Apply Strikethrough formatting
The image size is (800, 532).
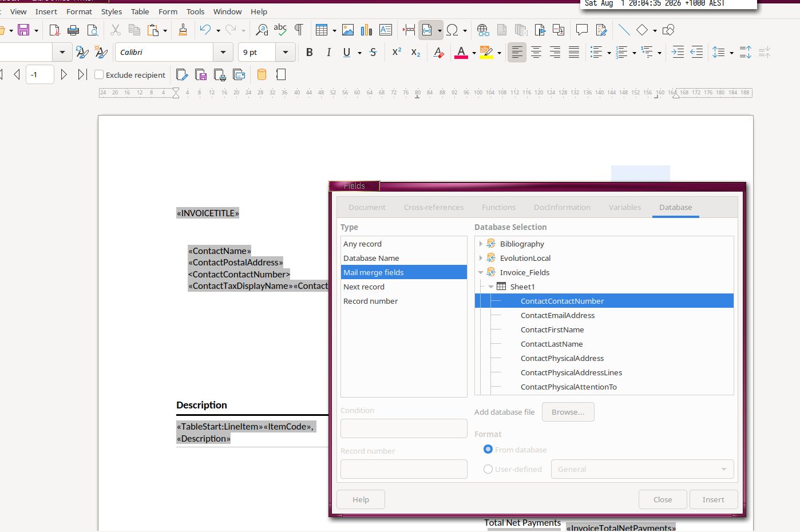[373, 52]
